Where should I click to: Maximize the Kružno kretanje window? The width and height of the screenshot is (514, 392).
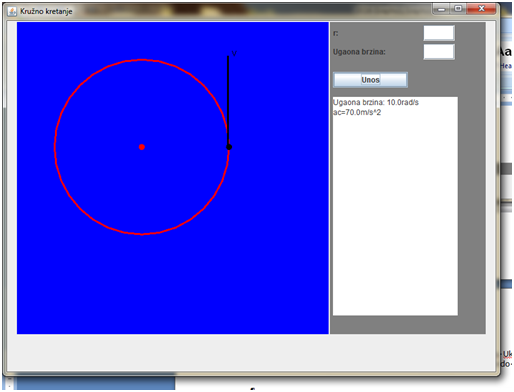458,9
